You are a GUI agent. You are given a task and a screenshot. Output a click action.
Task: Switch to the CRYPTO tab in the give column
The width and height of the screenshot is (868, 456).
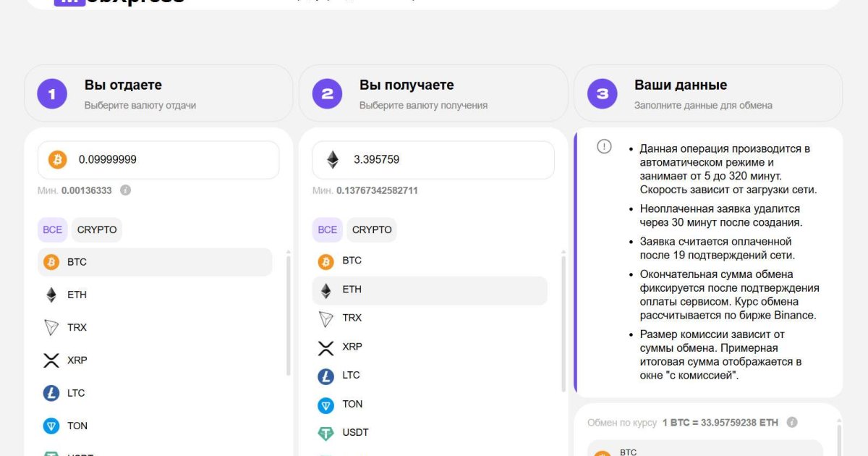(97, 229)
